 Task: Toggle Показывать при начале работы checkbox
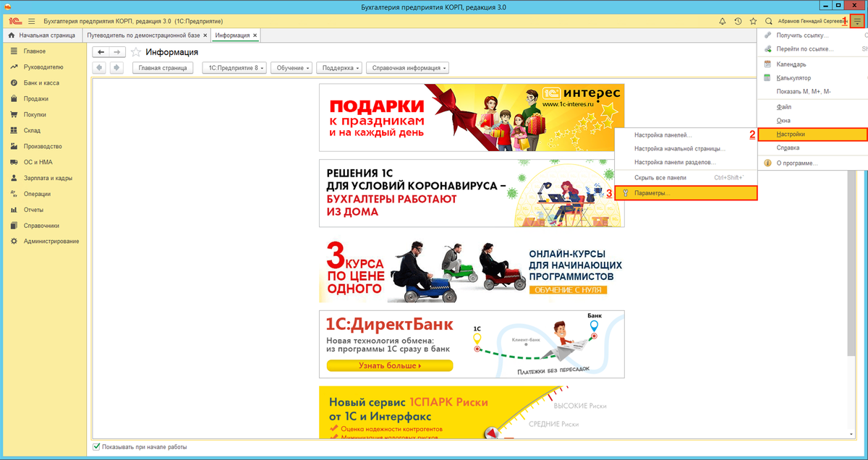tap(97, 447)
